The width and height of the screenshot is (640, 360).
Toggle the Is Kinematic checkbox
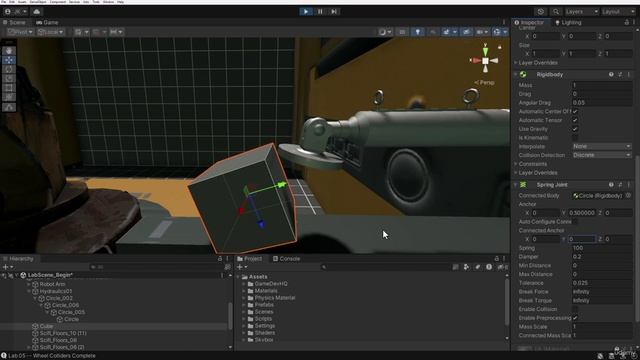pyautogui.click(x=575, y=138)
